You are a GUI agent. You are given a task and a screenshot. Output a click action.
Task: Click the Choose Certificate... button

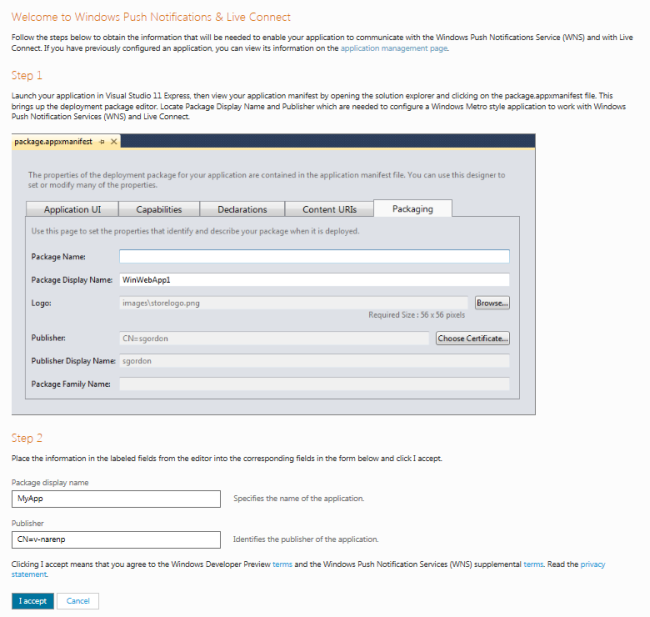point(473,338)
